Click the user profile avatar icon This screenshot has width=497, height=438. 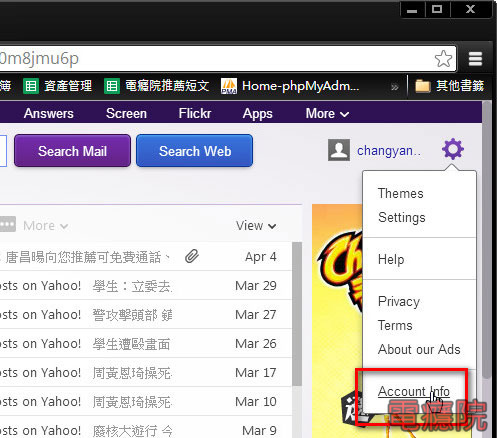click(339, 150)
